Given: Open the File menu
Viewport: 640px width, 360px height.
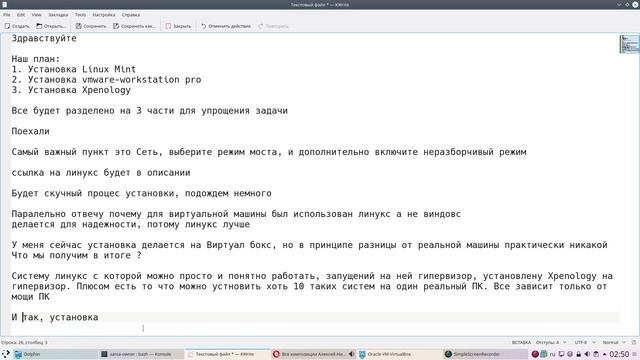Looking at the screenshot, I should pos(7,15).
